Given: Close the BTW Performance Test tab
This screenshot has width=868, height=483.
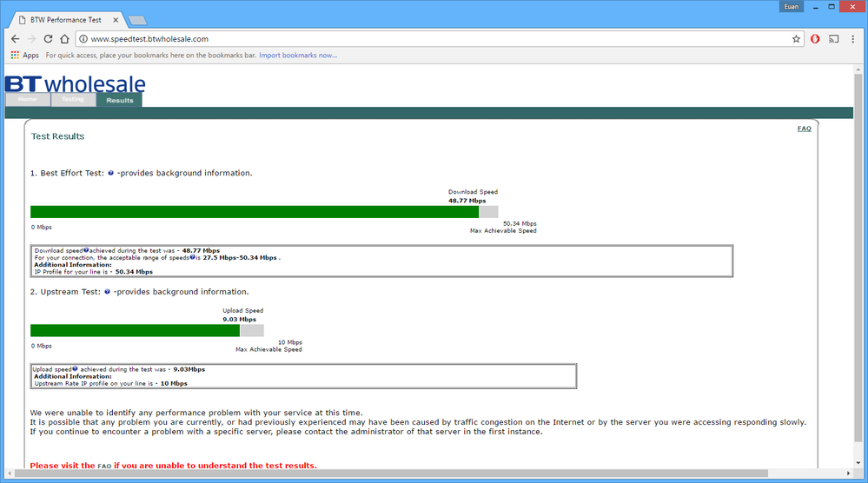Looking at the screenshot, I should click(116, 20).
